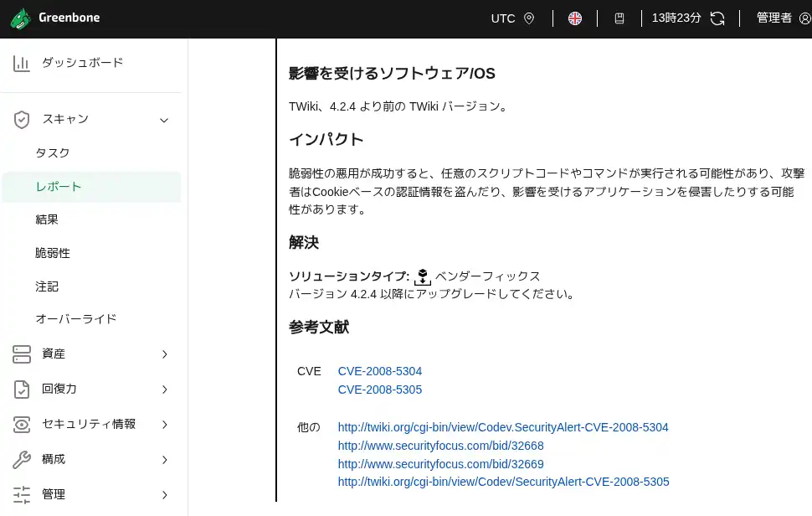This screenshot has height=516, width=812.
Task: Click the session refresh icon
Action: (717, 18)
